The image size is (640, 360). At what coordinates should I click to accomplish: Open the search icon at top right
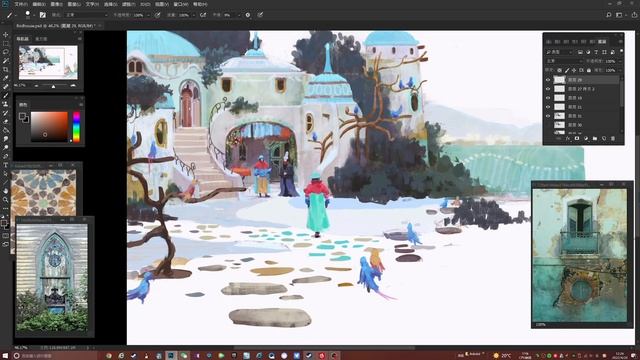click(609, 15)
